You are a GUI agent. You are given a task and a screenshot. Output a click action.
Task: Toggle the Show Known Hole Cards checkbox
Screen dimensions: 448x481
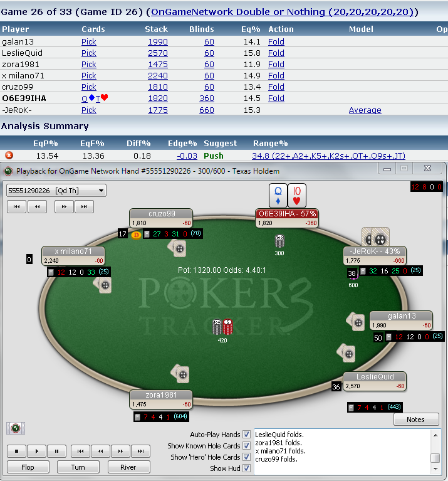click(246, 446)
